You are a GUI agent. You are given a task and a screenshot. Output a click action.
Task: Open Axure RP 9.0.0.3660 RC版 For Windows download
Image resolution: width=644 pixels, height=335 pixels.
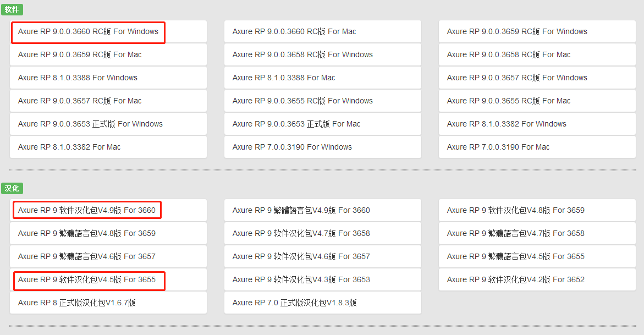[108, 32]
